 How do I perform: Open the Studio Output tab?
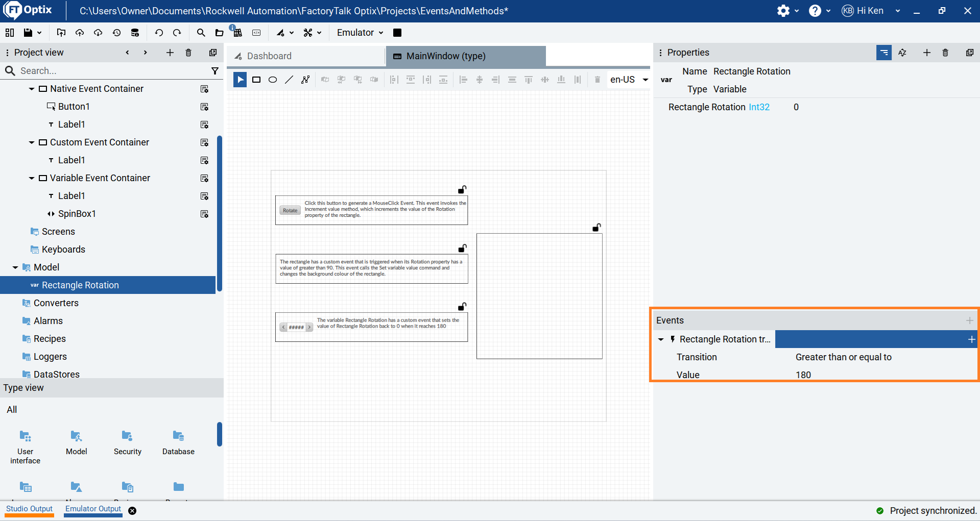[x=29, y=509]
